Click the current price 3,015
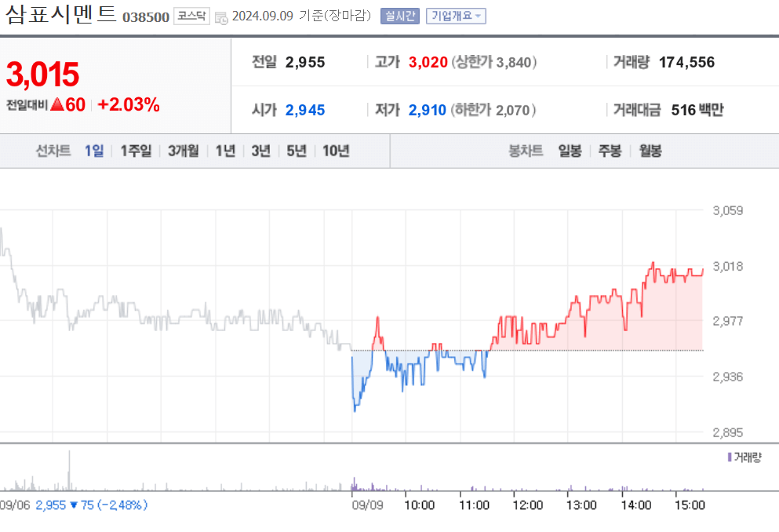The height and width of the screenshot is (532, 779). 42,74
